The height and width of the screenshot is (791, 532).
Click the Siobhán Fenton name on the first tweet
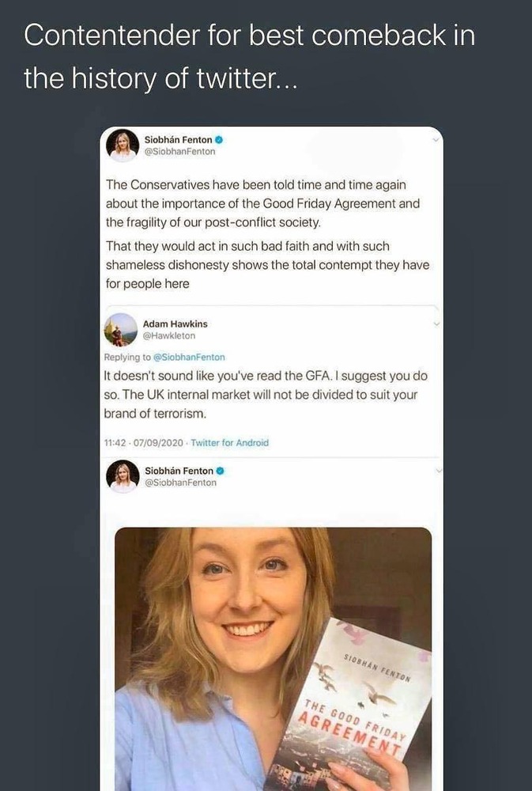pyautogui.click(x=178, y=140)
